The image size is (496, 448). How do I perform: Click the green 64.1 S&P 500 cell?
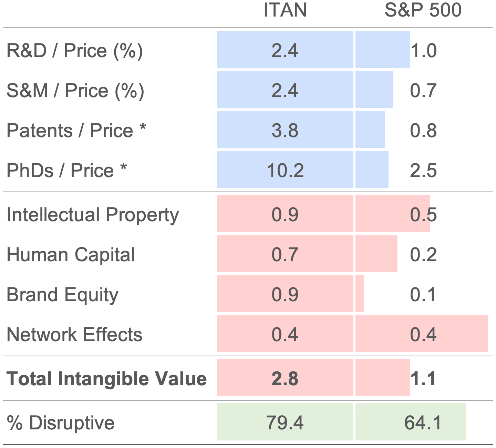pos(423,422)
